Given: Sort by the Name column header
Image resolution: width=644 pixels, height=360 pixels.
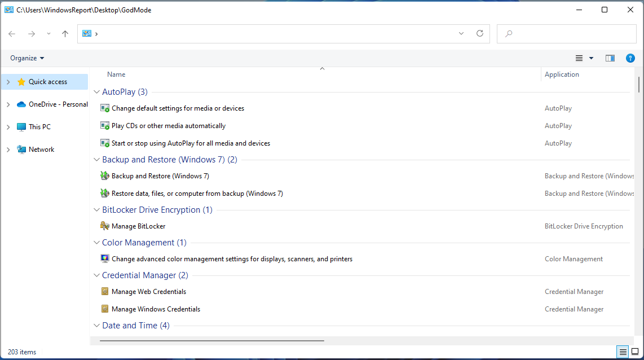Looking at the screenshot, I should point(116,74).
